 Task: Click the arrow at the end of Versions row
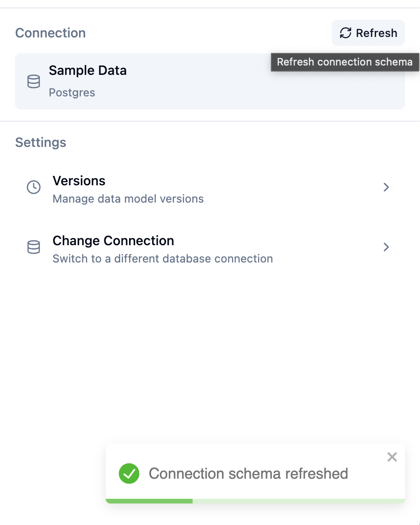[386, 187]
